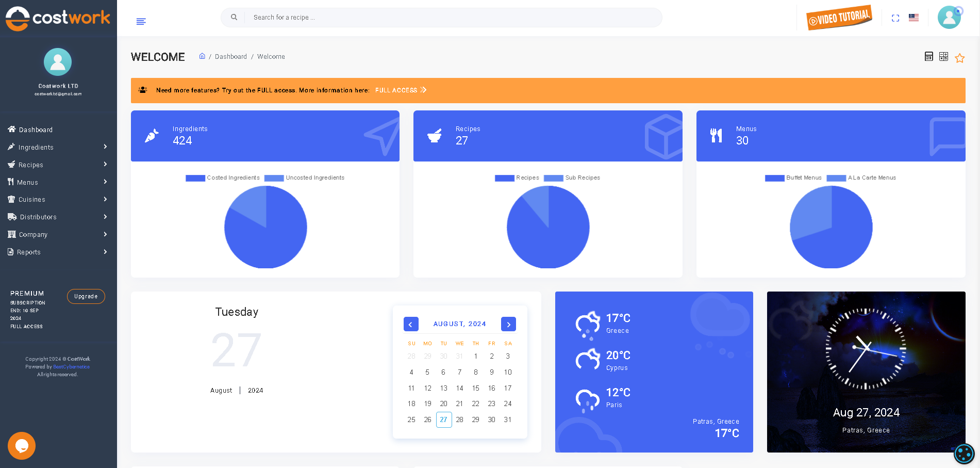Open the Recipes sidebar menu item
Image resolution: width=980 pixels, height=468 pixels.
click(x=31, y=165)
